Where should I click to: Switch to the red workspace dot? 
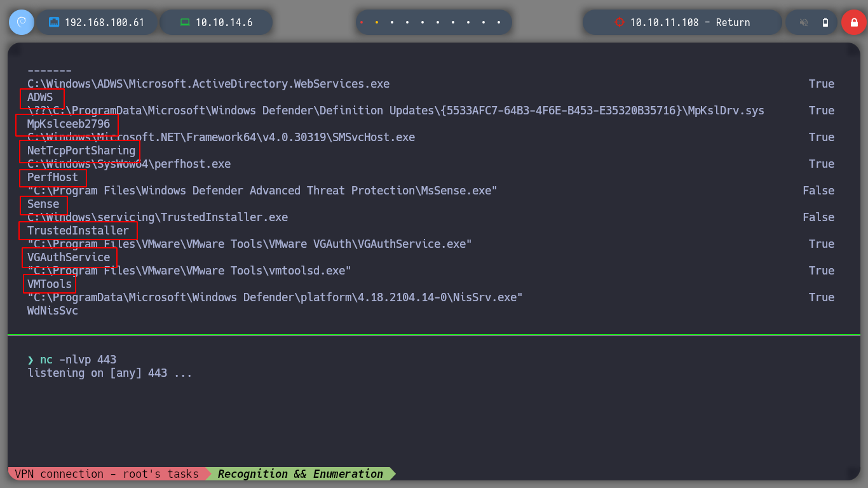(362, 22)
